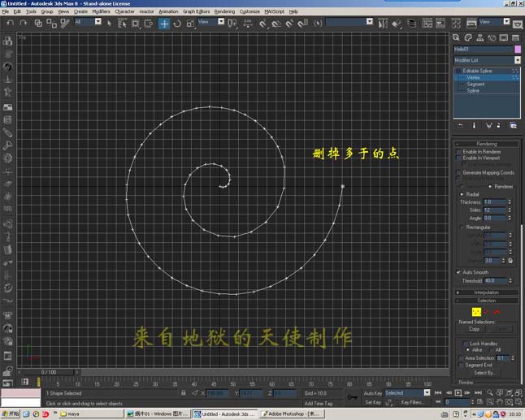
Task: Switch to the Modify command panel tab
Action: tap(468, 37)
